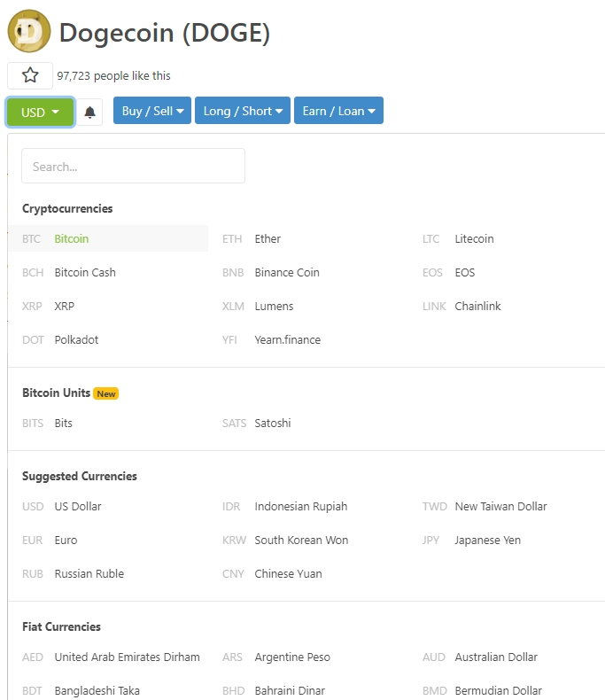Click the Cryptocurrencies section heading
The width and height of the screenshot is (605, 700).
point(67,208)
